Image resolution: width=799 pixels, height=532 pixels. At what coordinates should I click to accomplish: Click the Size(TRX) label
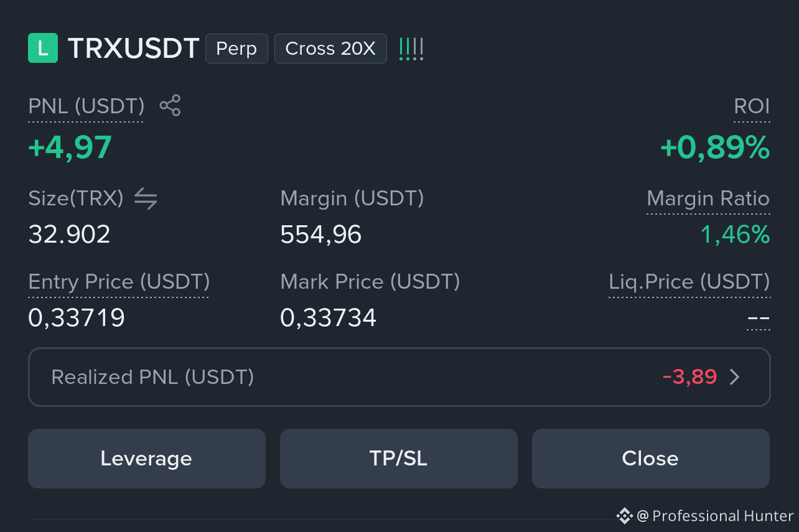76,198
